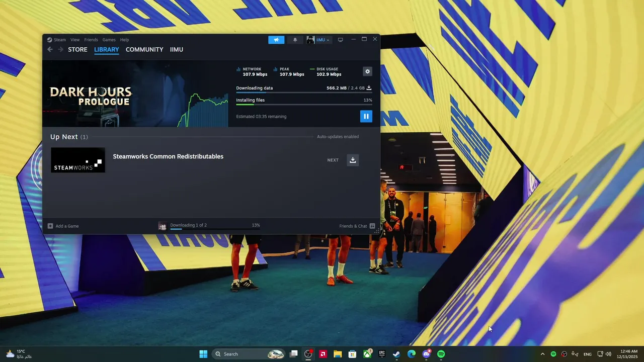Click the Add a Game plus icon

(50, 226)
